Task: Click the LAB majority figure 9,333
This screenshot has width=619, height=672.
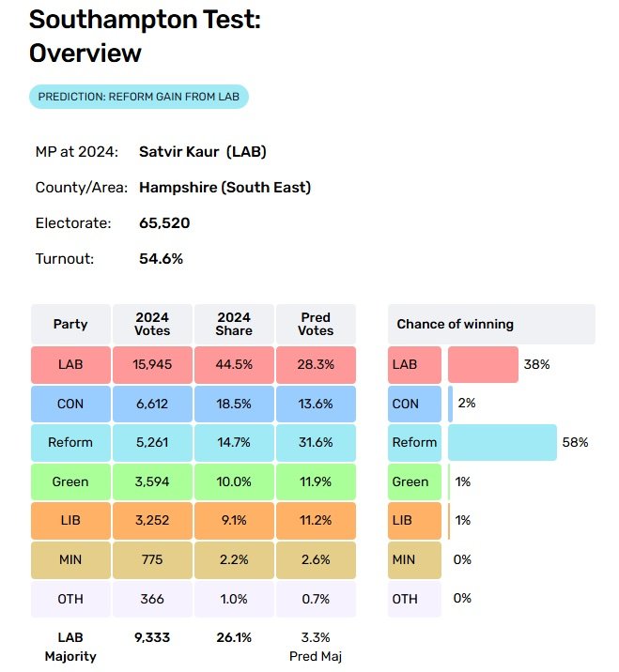Action: (x=152, y=637)
